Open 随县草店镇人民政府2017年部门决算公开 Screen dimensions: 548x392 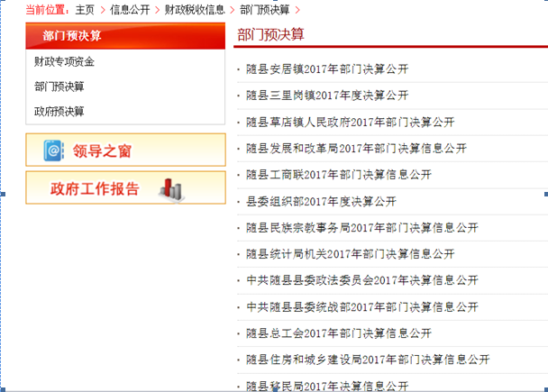pos(351,122)
